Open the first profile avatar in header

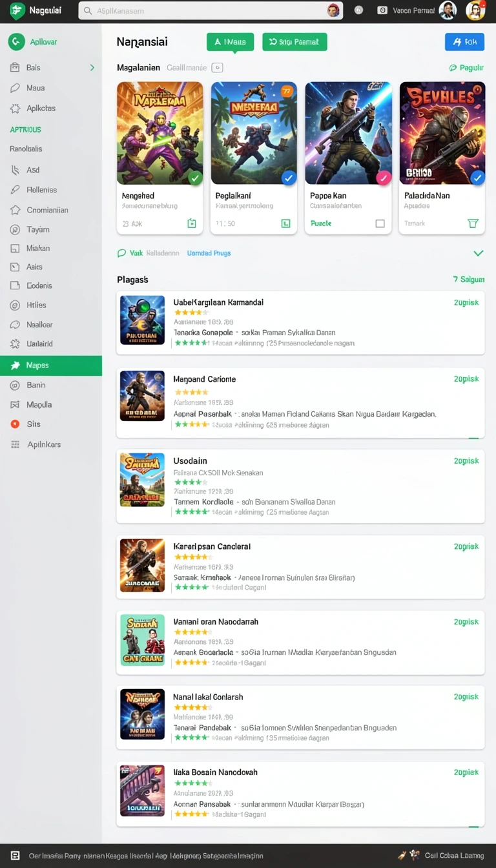point(448,10)
